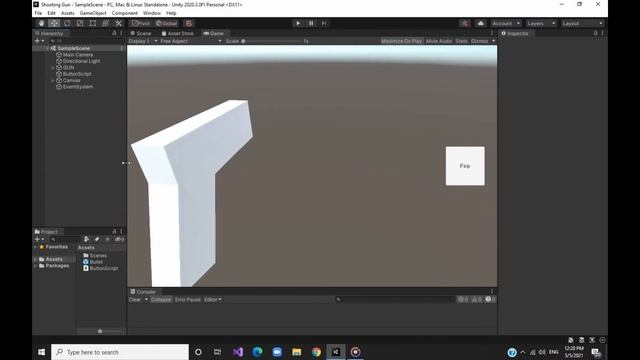The image size is (640, 360).
Task: Select the Transform tool
Action: (106, 23)
